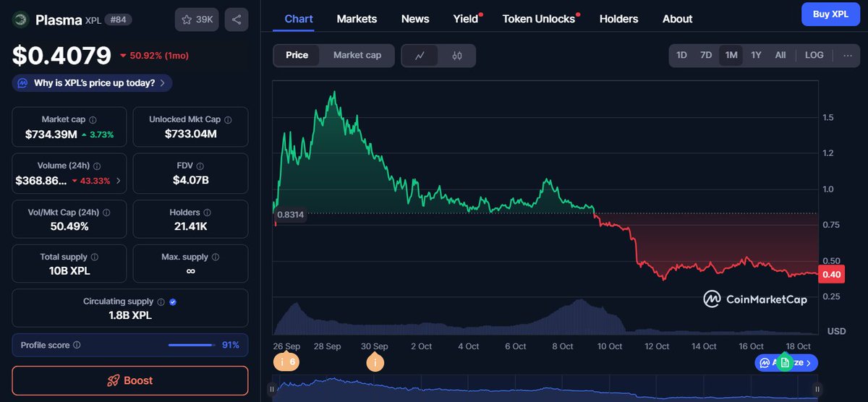Open Unlocked Mkt Cap info icon
Screen dimensions: 868x402
(228, 120)
